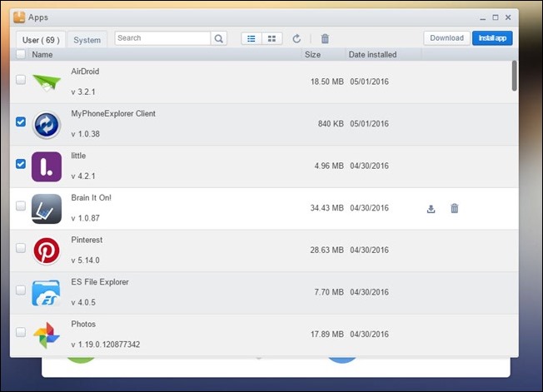Maximize the Apps window
The image size is (543, 392).
[x=496, y=17]
